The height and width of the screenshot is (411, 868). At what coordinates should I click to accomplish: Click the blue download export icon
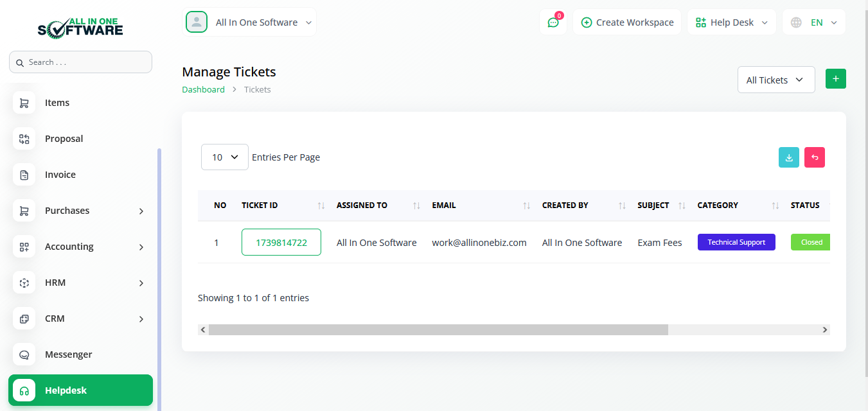click(788, 157)
